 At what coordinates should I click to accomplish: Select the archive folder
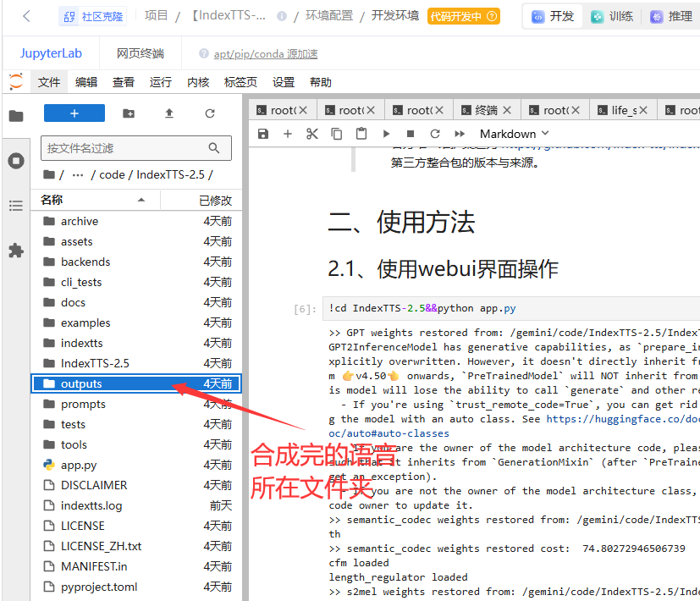point(135,221)
